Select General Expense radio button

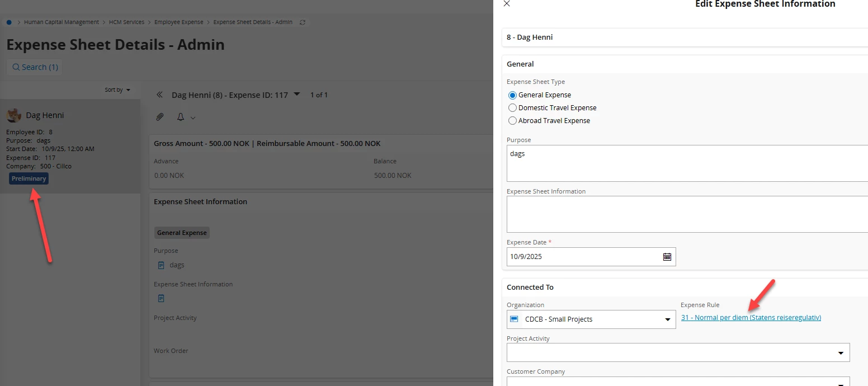pos(512,95)
